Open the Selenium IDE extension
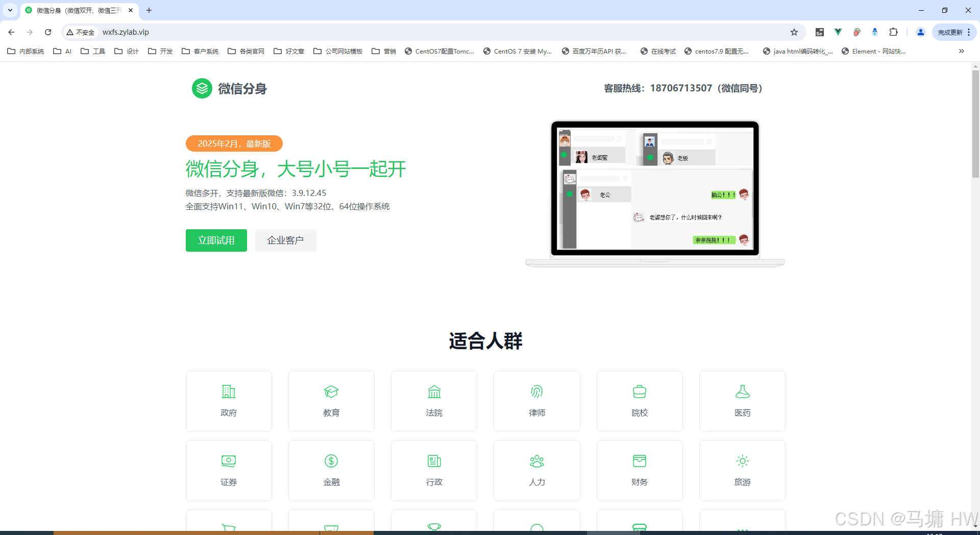The width and height of the screenshot is (980, 535). pos(819,32)
